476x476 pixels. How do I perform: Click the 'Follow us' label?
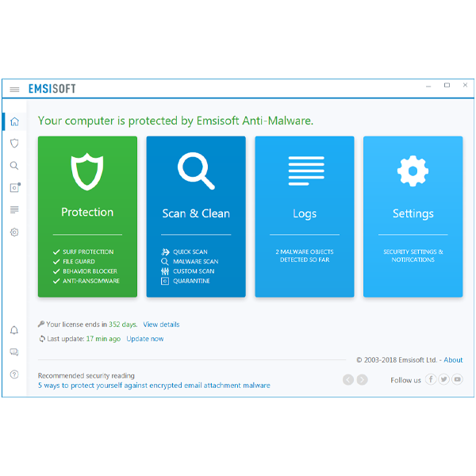click(x=405, y=380)
